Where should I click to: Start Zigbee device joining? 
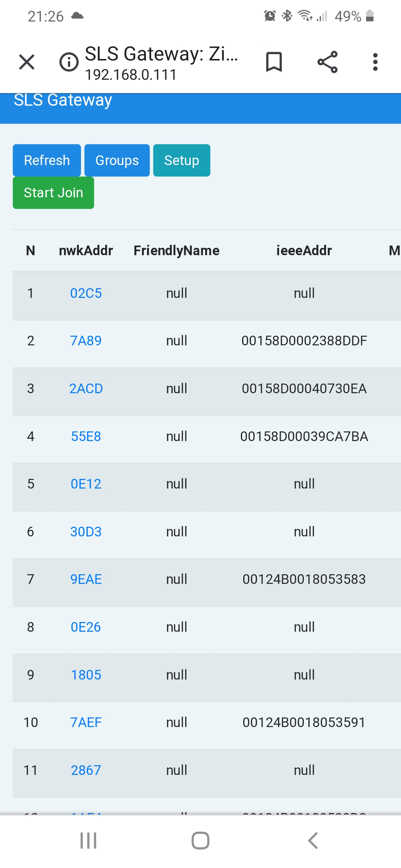coord(53,193)
